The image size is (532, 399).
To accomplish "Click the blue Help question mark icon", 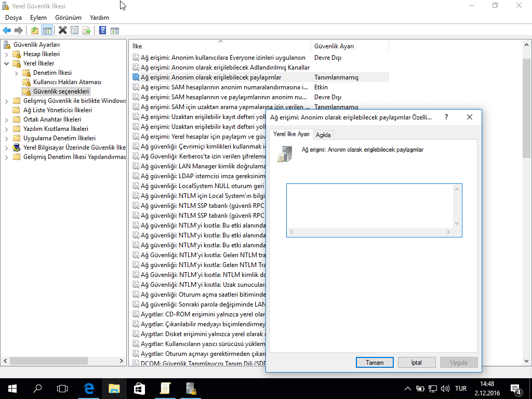I will coord(103,31).
